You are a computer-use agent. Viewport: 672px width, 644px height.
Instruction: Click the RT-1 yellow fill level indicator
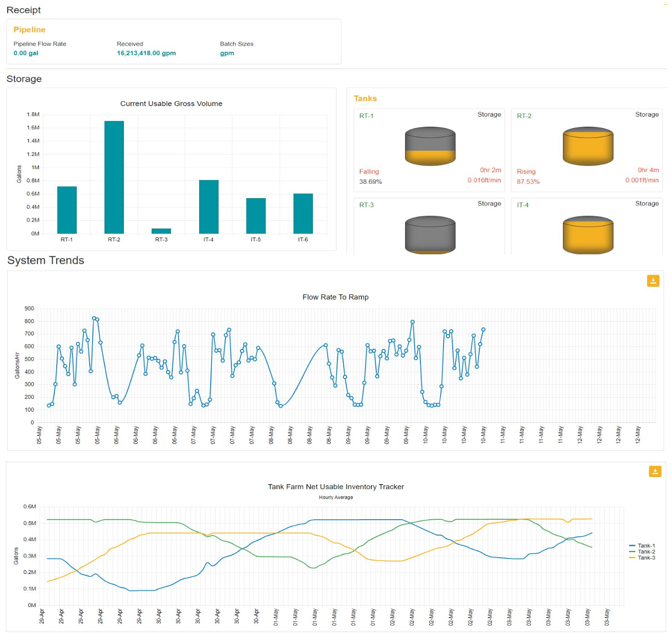[431, 156]
